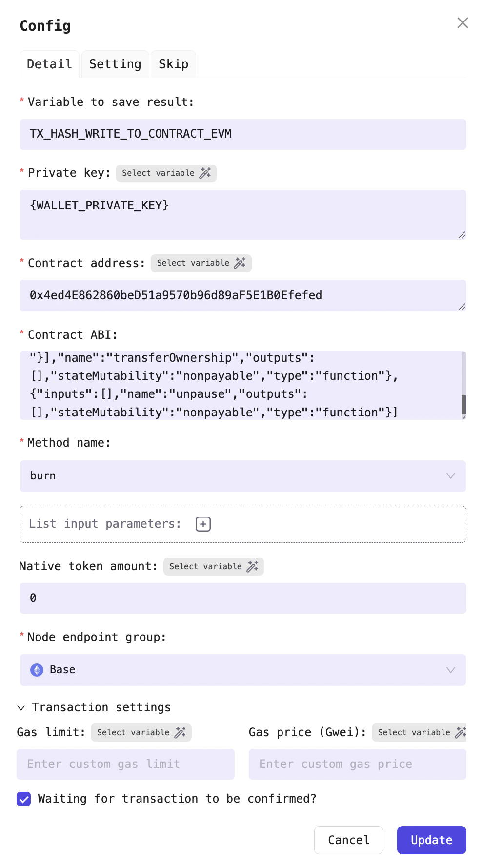Screen dimensions: 483x868
Task: Collapse the Transaction settings section
Action: point(21,707)
